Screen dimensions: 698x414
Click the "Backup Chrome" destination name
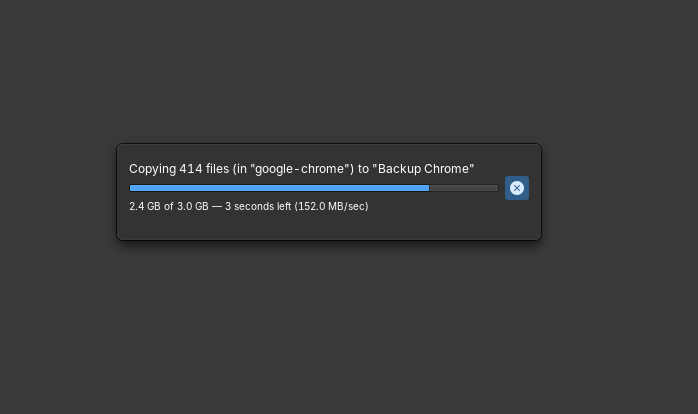click(x=423, y=169)
